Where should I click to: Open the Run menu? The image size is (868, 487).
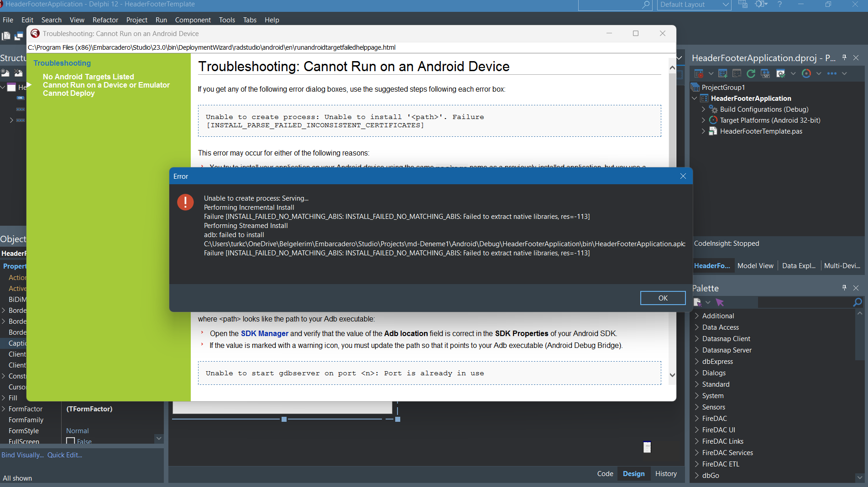point(161,20)
